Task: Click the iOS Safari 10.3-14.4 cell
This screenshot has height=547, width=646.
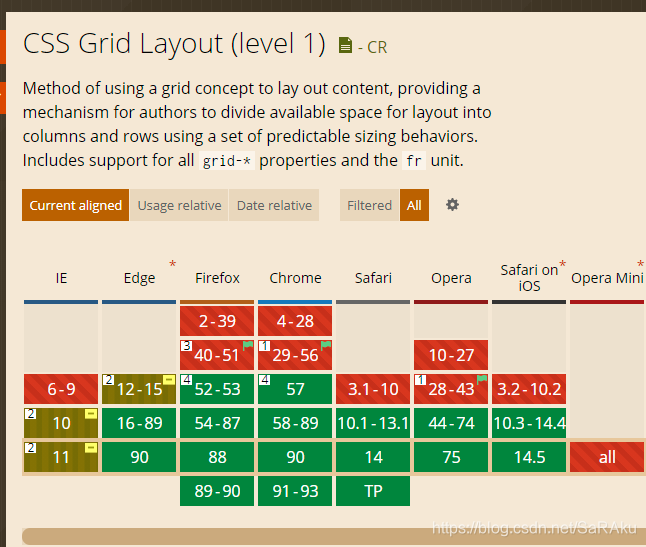Action: point(529,423)
